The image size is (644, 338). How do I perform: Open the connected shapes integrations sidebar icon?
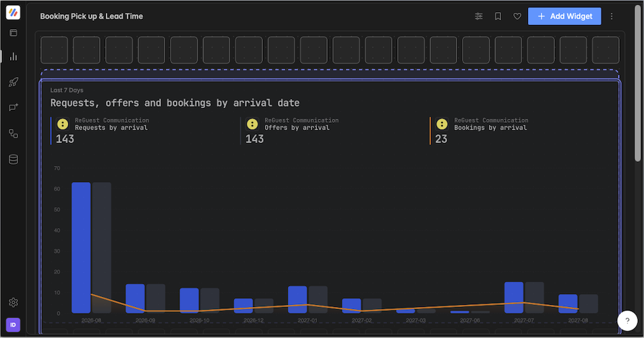pyautogui.click(x=13, y=134)
